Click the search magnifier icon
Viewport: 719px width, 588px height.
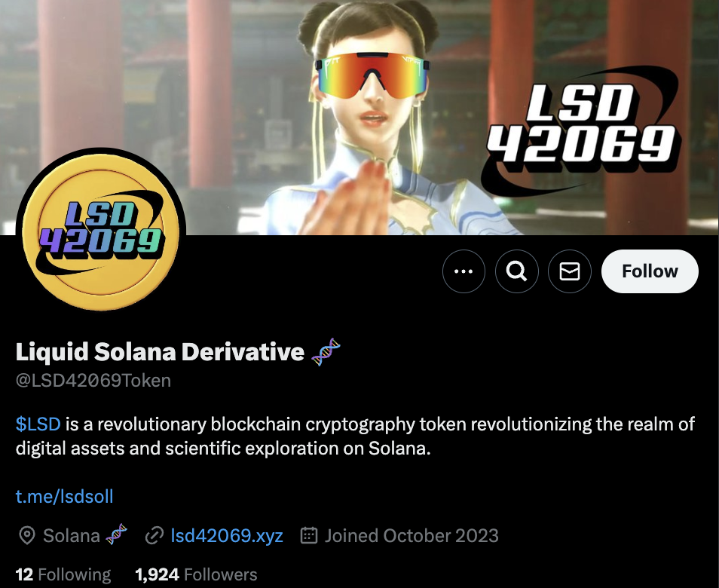click(x=517, y=271)
